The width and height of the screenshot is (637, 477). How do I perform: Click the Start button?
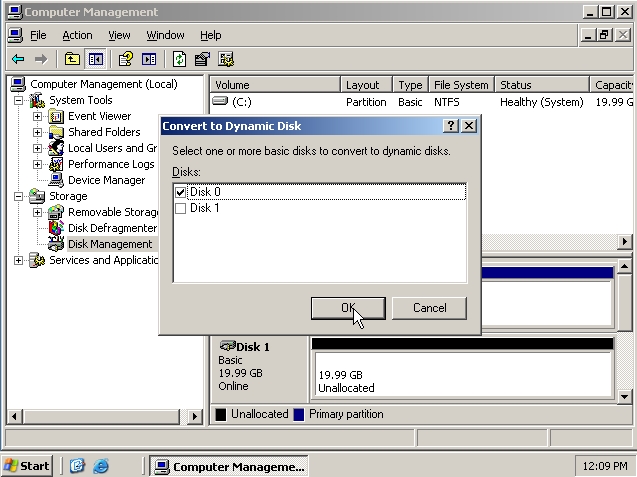pos(27,466)
